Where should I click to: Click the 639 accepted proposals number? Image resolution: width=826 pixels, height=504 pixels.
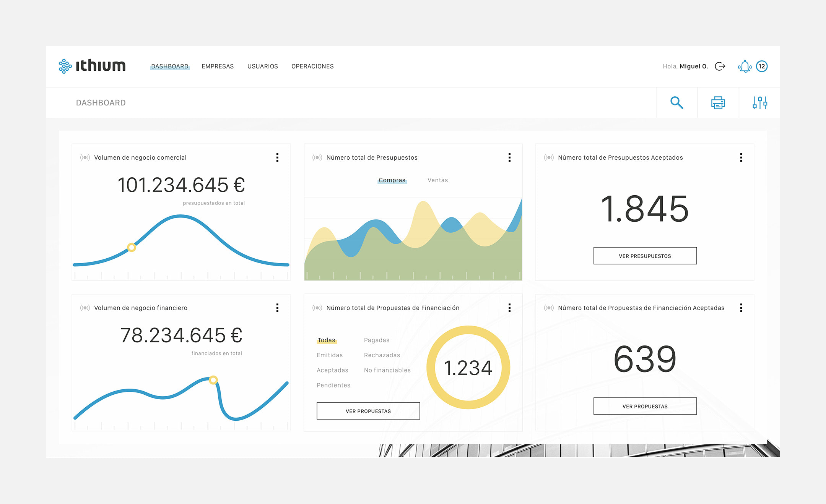(x=645, y=359)
